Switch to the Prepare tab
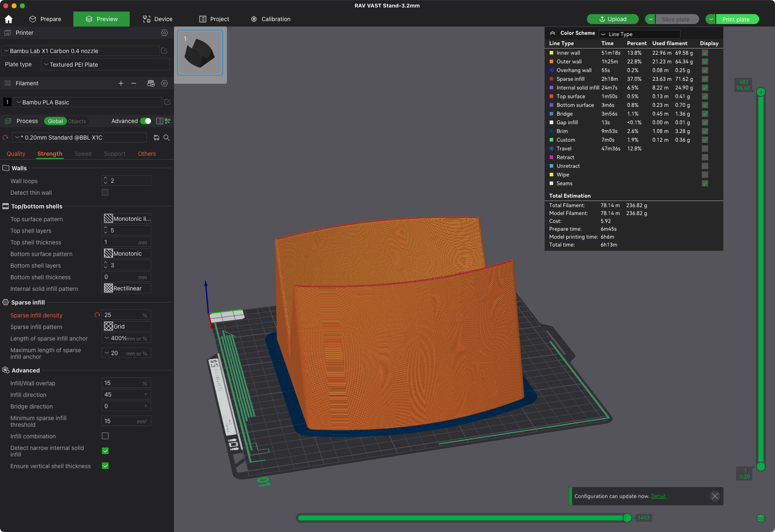 (x=45, y=19)
